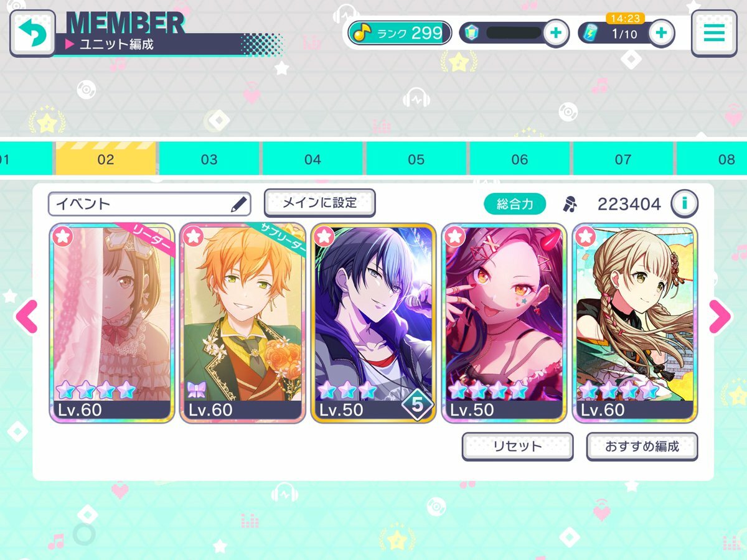Tap the back arrow icon
This screenshot has height=560, width=747.
point(32,33)
